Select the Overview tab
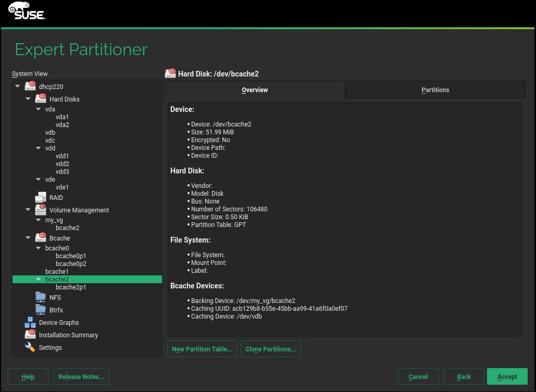The image size is (536, 392). (x=255, y=90)
